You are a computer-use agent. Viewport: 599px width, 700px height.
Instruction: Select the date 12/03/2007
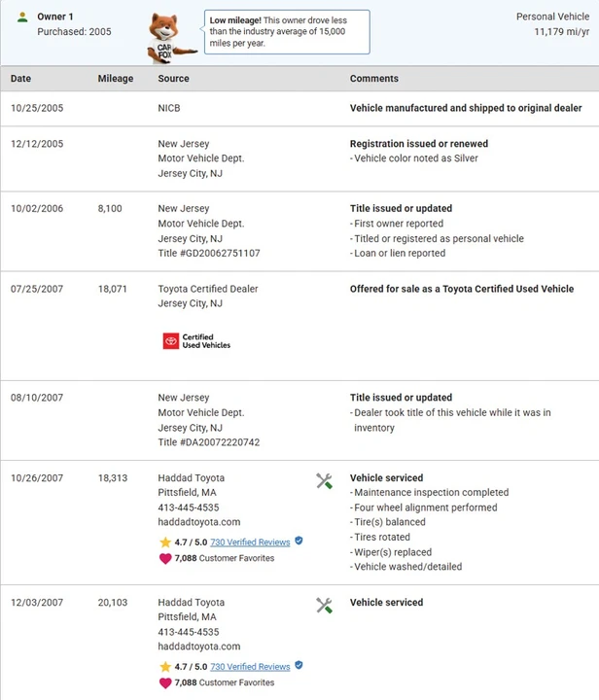[37, 603]
